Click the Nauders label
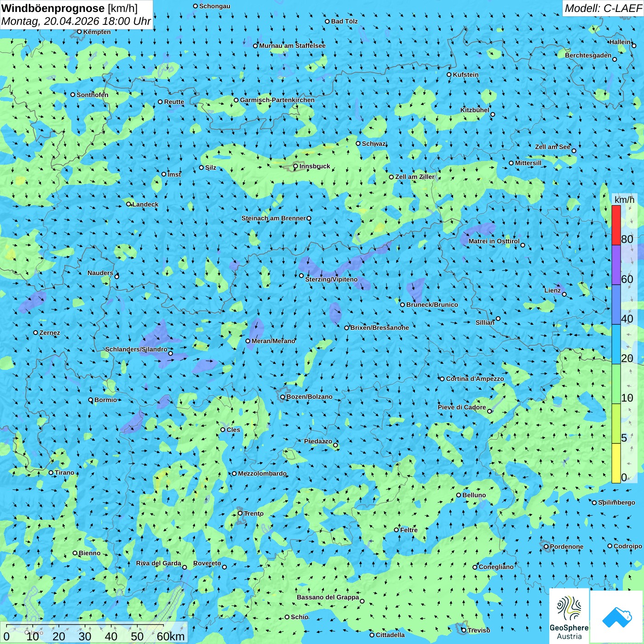 (100, 273)
